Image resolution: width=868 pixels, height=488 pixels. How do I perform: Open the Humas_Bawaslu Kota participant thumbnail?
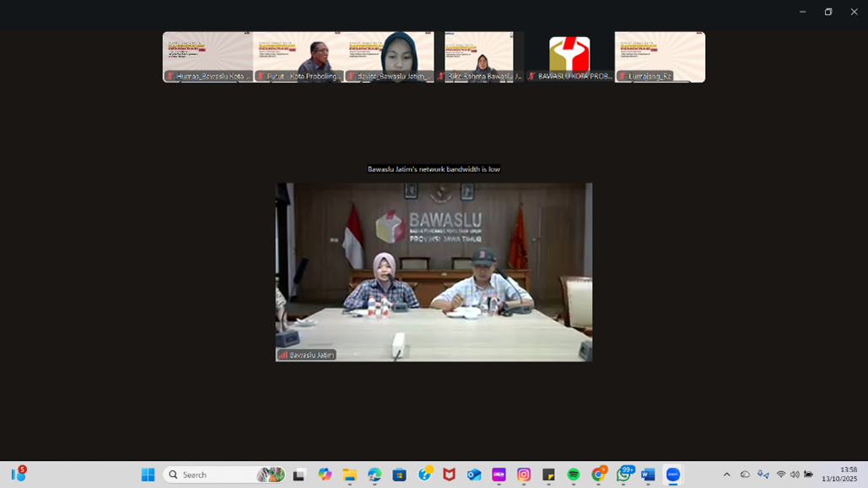pos(208,57)
